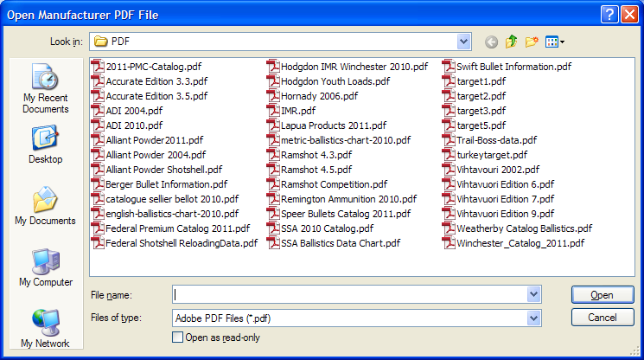
Task: Click inside the File name text field
Action: [x=349, y=295]
